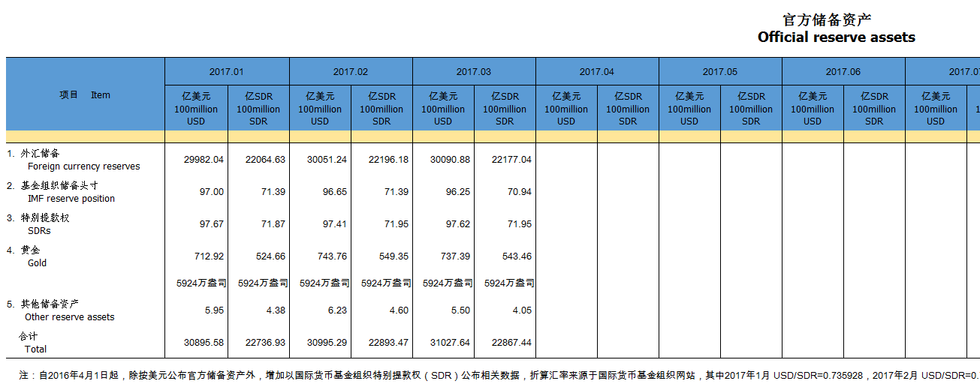Select the SDRs row label

39,231
